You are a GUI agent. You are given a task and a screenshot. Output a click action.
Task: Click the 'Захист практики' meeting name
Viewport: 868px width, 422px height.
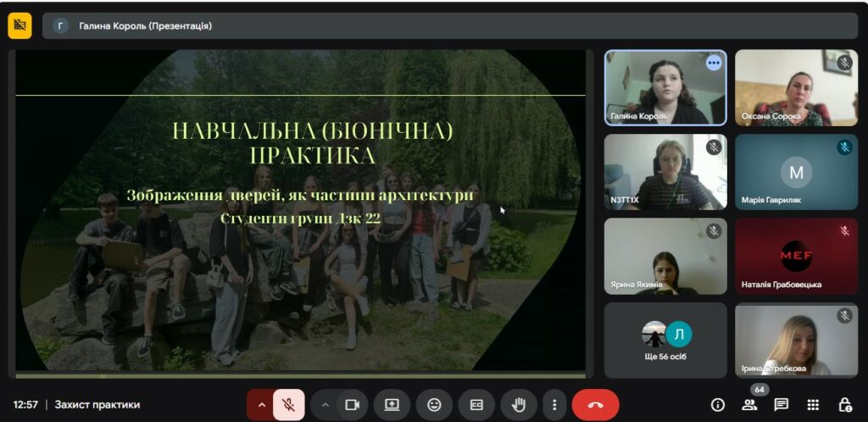[x=97, y=405]
